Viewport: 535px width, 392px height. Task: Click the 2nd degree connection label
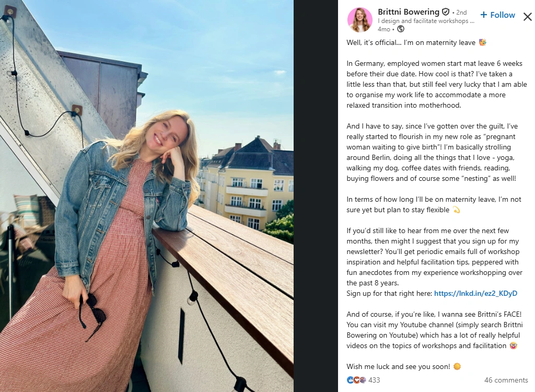click(461, 13)
